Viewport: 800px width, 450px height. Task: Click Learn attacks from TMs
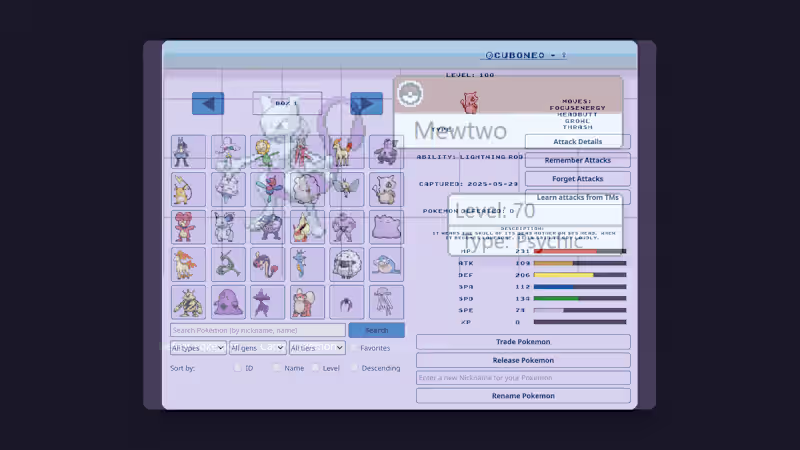[x=578, y=197]
